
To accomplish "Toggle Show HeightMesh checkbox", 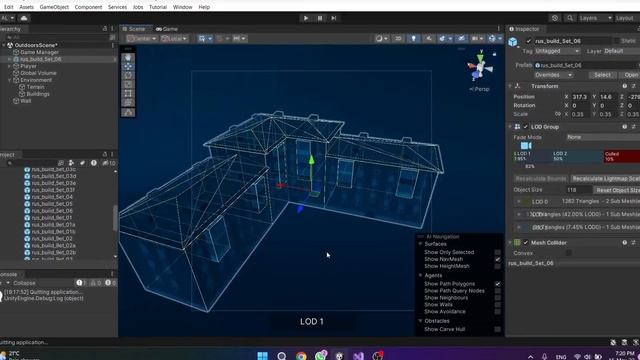I will [498, 266].
